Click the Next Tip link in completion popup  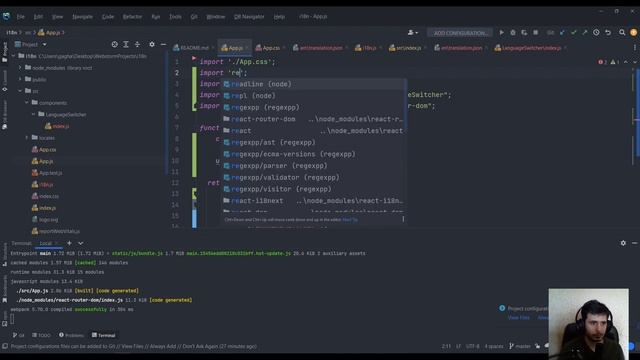click(x=350, y=220)
